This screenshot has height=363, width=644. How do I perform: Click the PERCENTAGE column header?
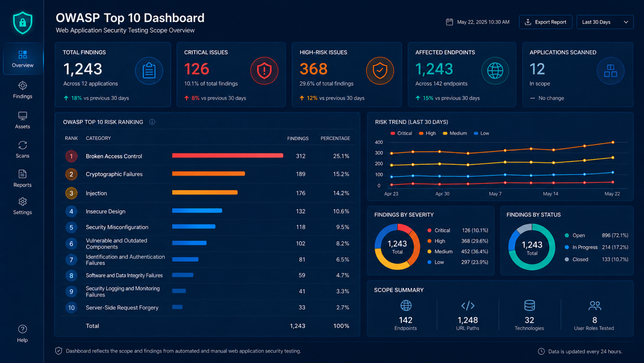(335, 138)
